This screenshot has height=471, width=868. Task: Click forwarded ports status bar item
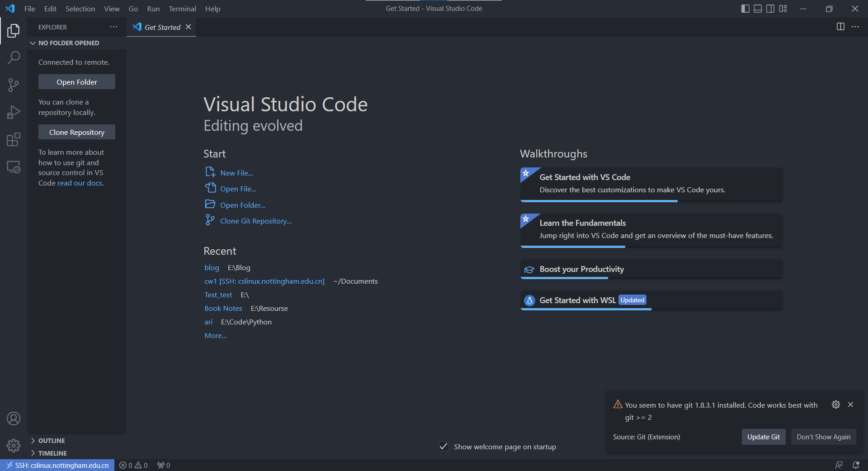[164, 465]
